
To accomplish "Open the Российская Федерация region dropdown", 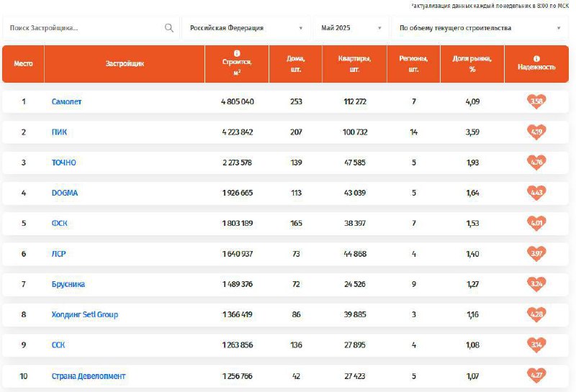I will (246, 28).
